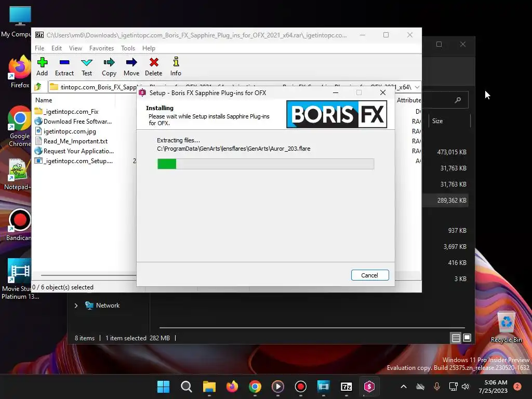Viewport: 532px width, 399px height.
Task: Run Test from the 7-Zip toolbar
Action: click(x=87, y=66)
